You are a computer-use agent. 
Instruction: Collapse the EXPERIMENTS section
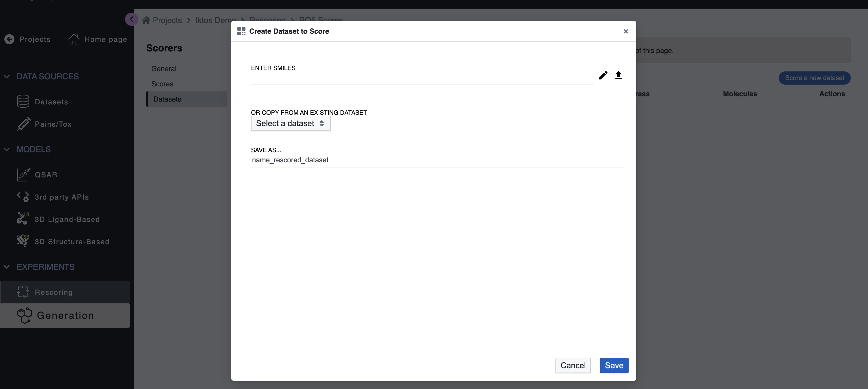point(7,267)
